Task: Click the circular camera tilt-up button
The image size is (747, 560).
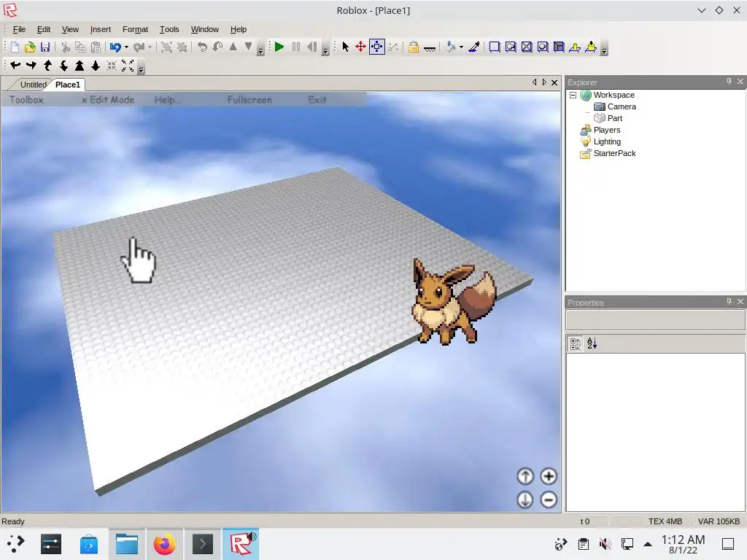Action: (x=525, y=476)
